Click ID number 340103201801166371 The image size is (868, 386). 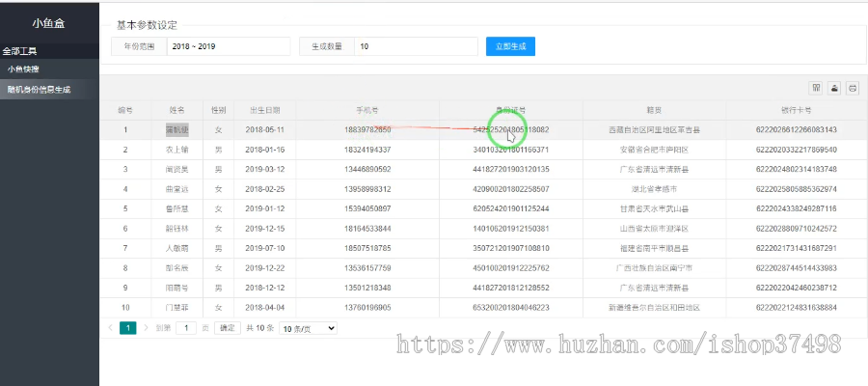511,151
